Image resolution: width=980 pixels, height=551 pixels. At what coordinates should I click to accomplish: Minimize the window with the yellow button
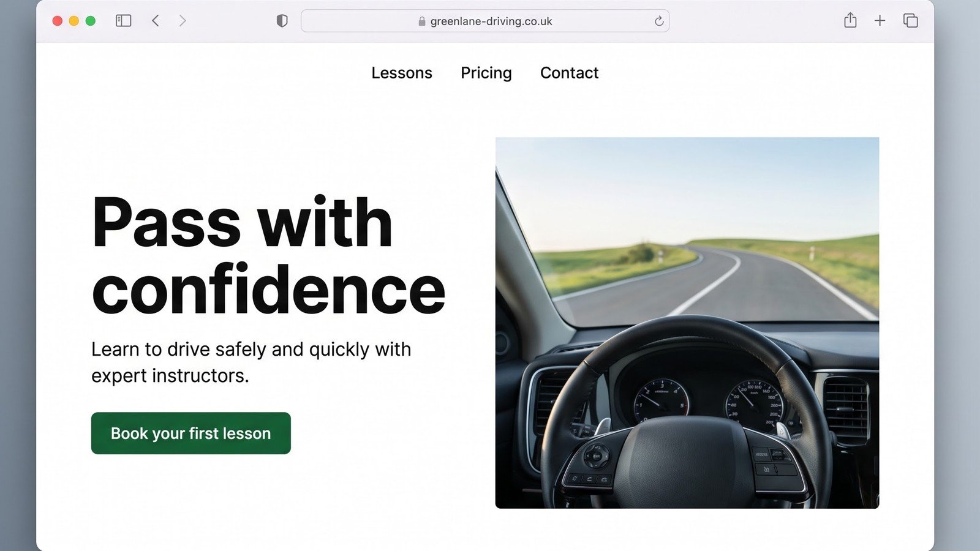[x=74, y=21]
